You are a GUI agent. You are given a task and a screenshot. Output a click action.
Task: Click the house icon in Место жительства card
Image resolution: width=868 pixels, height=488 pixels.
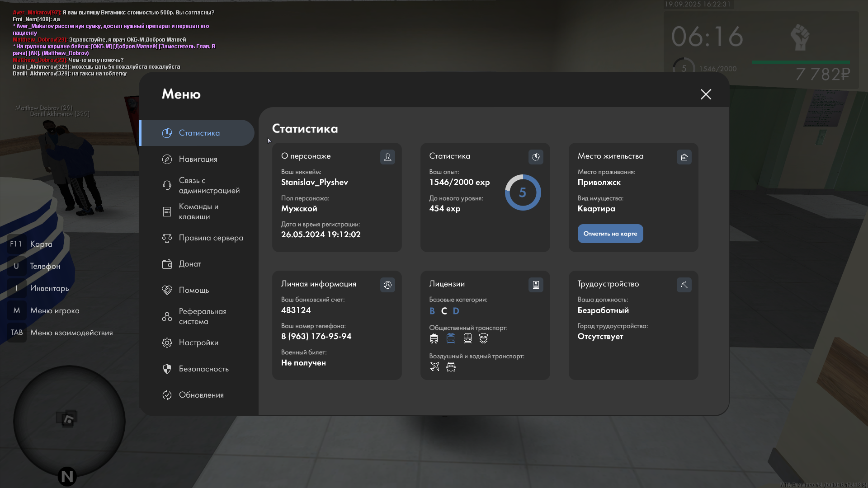[684, 157]
